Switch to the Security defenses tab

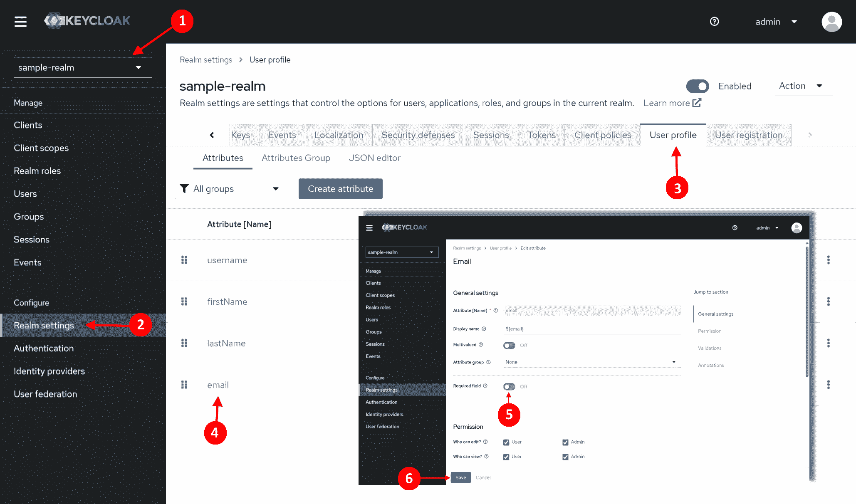click(418, 135)
